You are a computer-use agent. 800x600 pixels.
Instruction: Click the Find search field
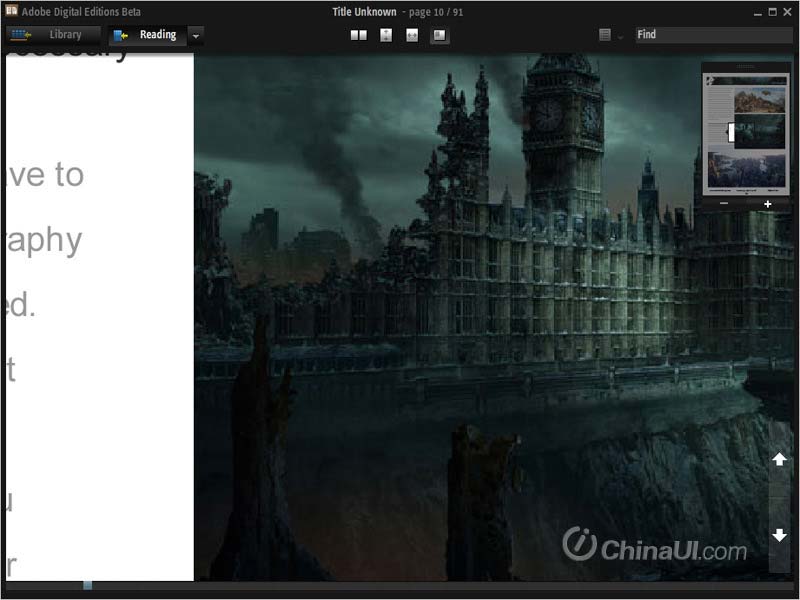point(714,34)
